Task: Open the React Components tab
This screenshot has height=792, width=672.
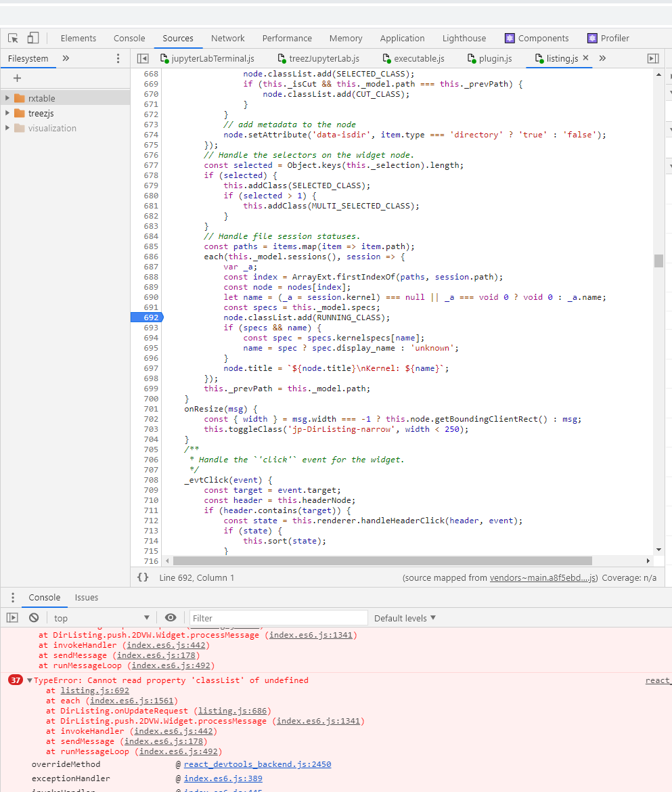Action: coord(537,39)
